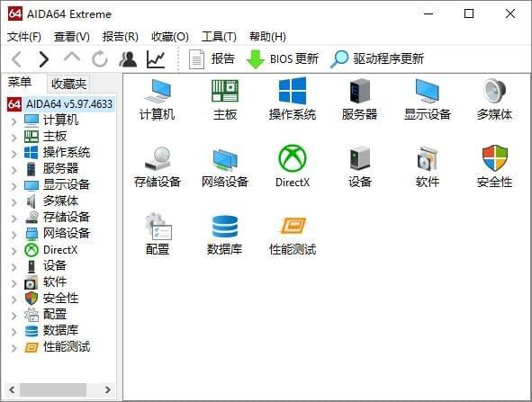Screen dimensions: 532x402
Task: Select 配置 in the sidebar tree
Action: 55,314
